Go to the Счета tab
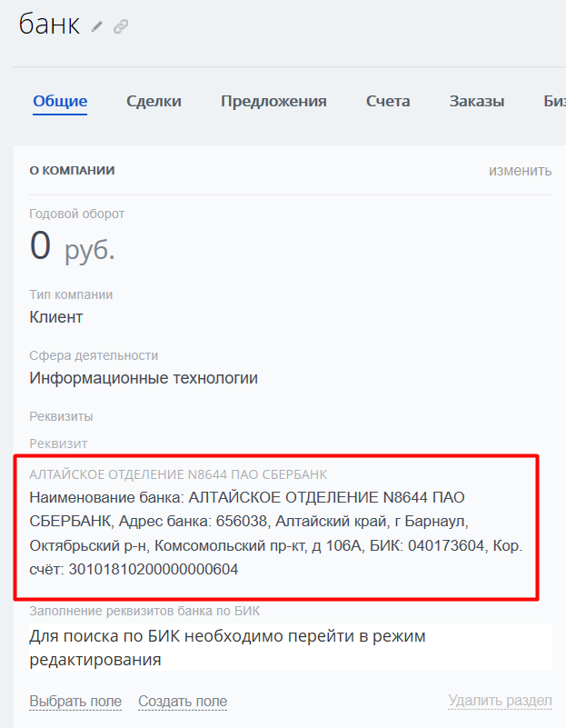 (x=388, y=101)
